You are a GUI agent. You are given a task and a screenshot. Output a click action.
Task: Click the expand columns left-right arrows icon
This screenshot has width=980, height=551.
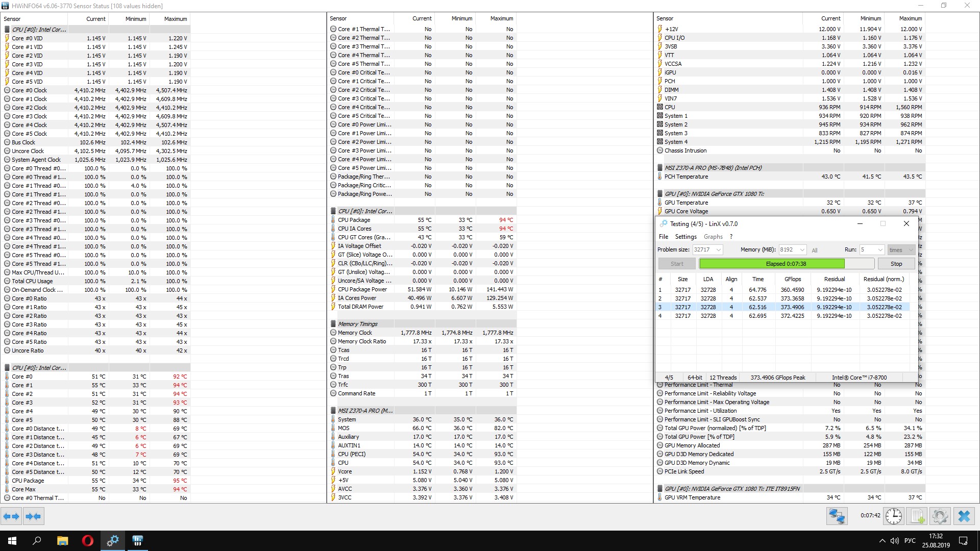tap(11, 516)
